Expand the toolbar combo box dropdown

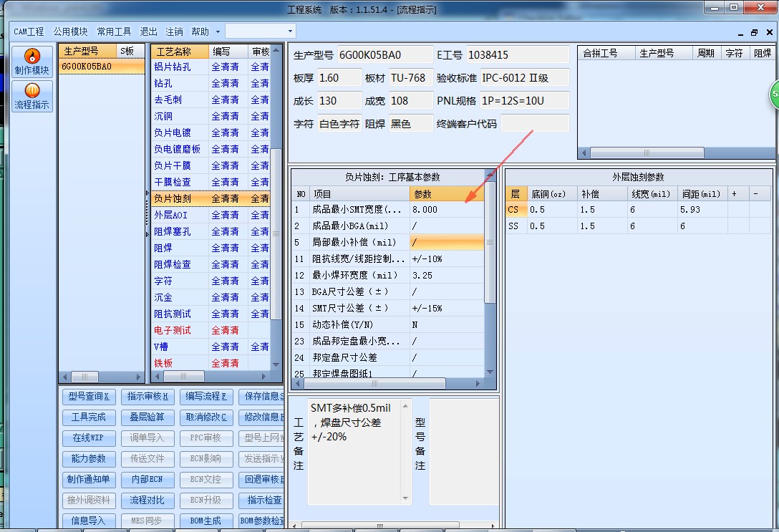pyautogui.click(x=290, y=32)
